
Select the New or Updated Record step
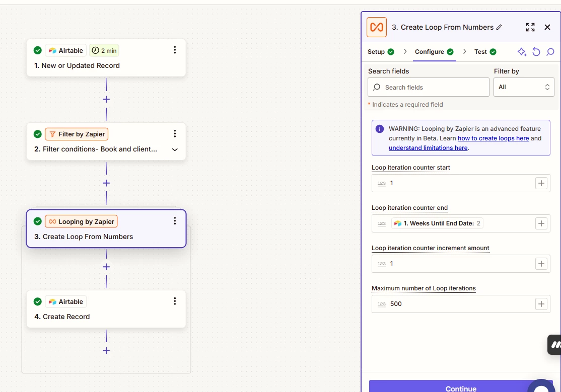(106, 57)
